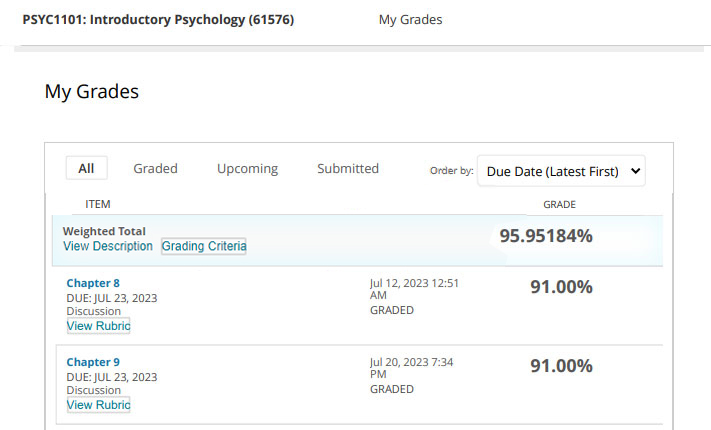Switch to the Graded tab
711x430 pixels.
[155, 168]
